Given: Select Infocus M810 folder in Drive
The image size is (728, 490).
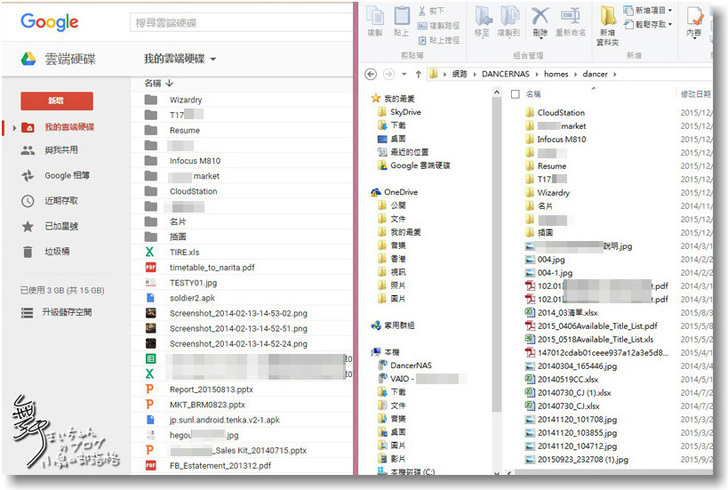Looking at the screenshot, I should (195, 161).
